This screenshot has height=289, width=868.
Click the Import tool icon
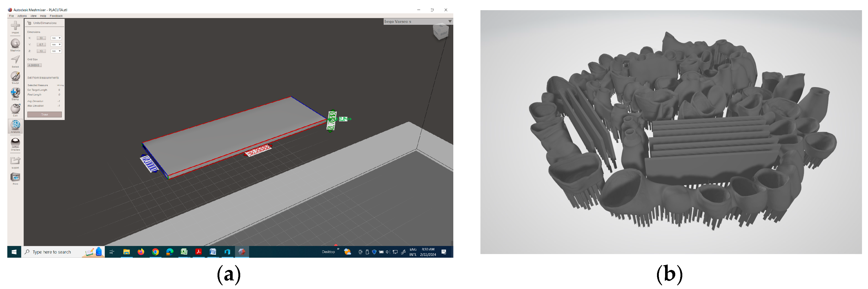[15, 26]
